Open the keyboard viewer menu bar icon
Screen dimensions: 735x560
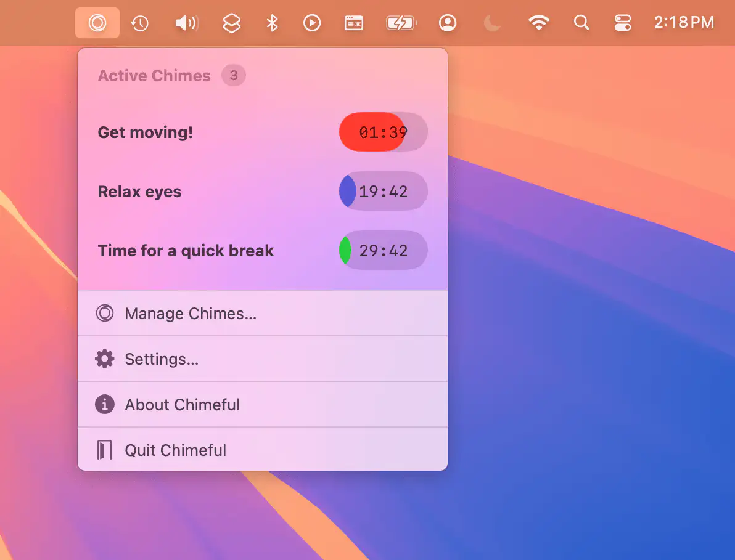[x=354, y=23]
